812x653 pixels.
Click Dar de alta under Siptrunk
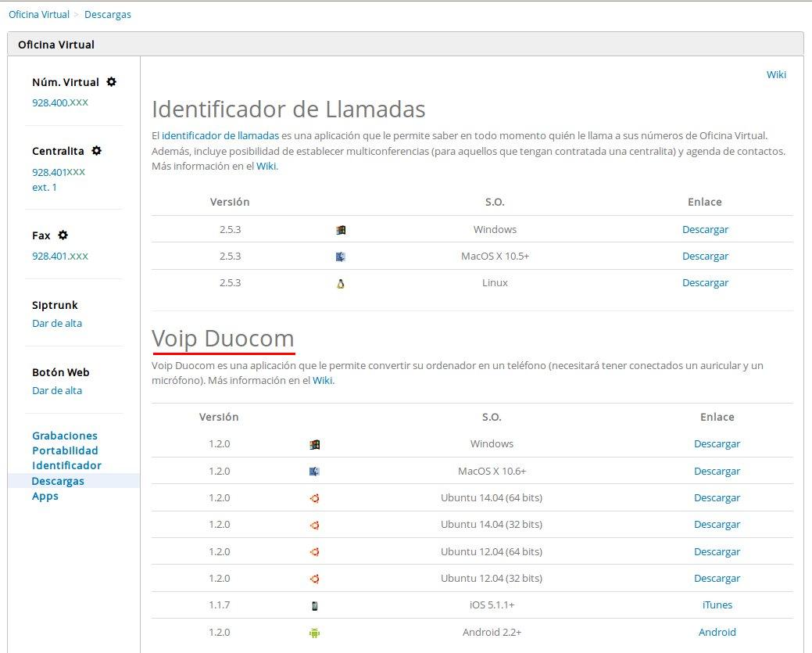tap(57, 323)
